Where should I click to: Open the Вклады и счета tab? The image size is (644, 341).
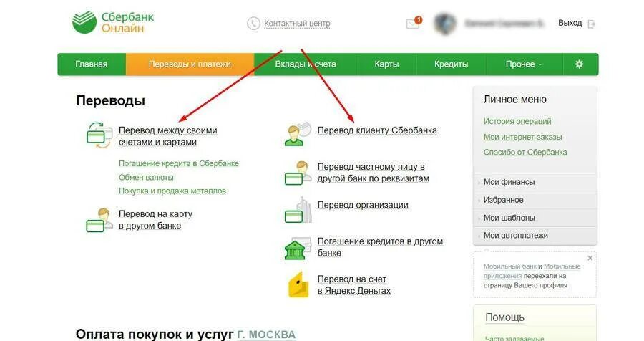click(306, 64)
